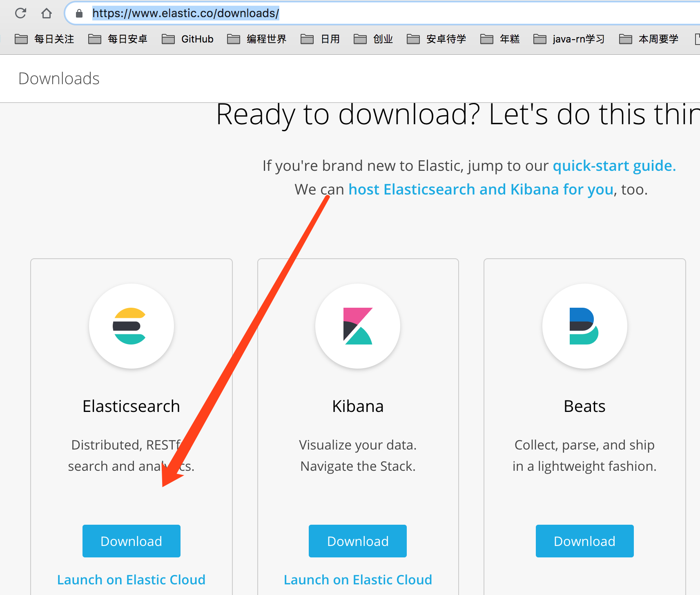The width and height of the screenshot is (700, 595).
Task: Open the java-rn学习 bookmark folder
Action: (x=569, y=39)
